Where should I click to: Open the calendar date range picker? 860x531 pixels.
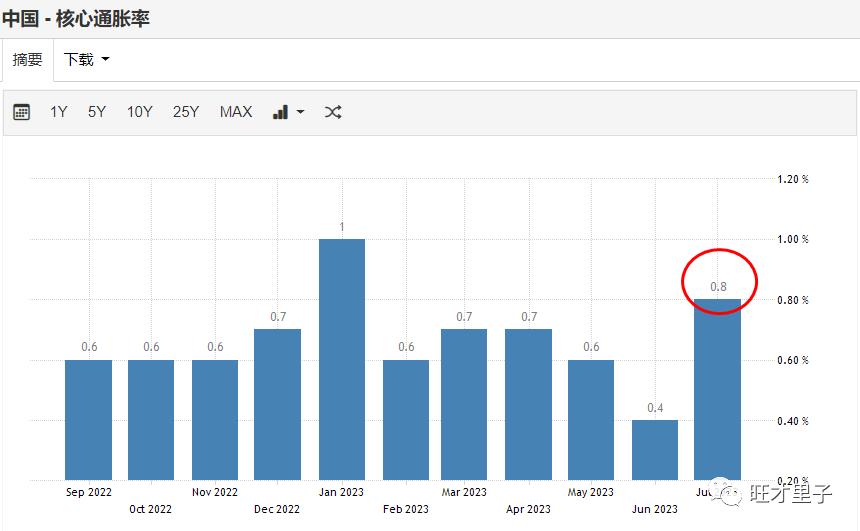tap(21, 112)
